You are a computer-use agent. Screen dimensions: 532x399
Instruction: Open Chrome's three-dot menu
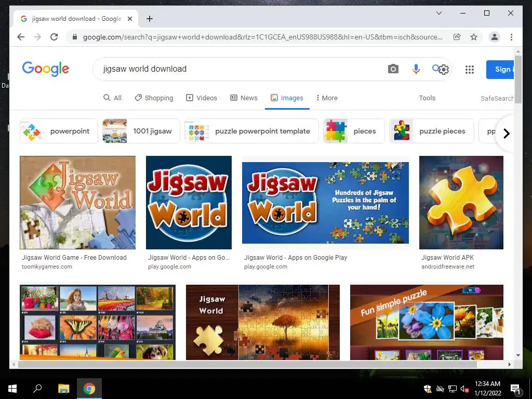coord(511,37)
